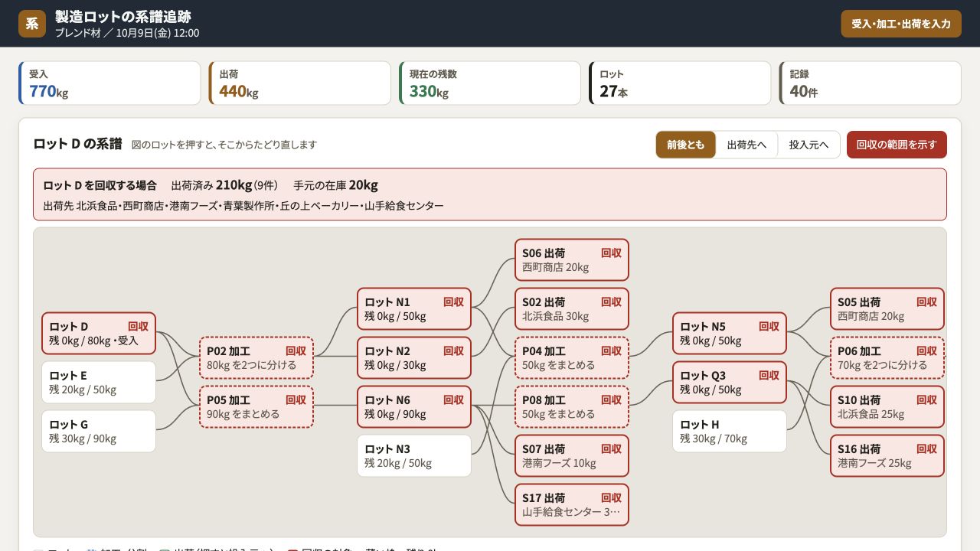Open the 受入・加工・出荷を入力 form
The height and width of the screenshot is (551, 980).
901,24
